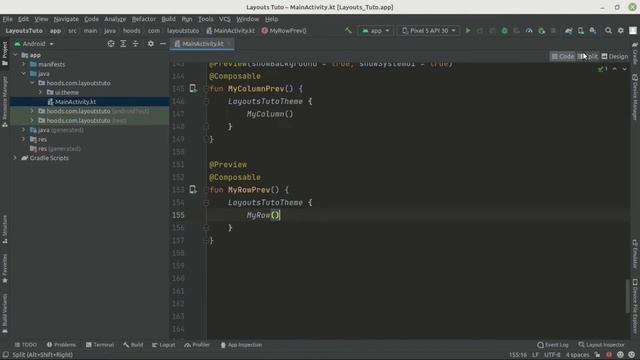The height and width of the screenshot is (360, 640).
Task: Click the Expand All icon in Project panel
Action: [x=123, y=44]
